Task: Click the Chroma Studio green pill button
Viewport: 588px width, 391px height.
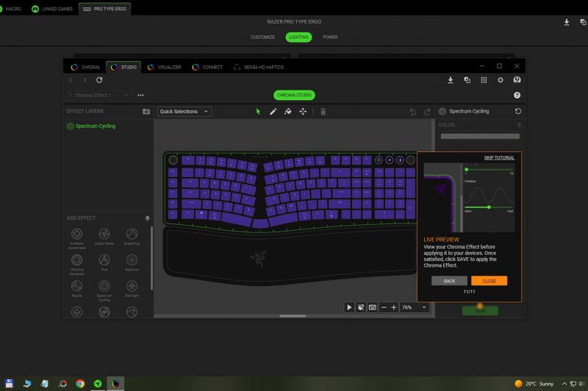Action: pyautogui.click(x=294, y=96)
